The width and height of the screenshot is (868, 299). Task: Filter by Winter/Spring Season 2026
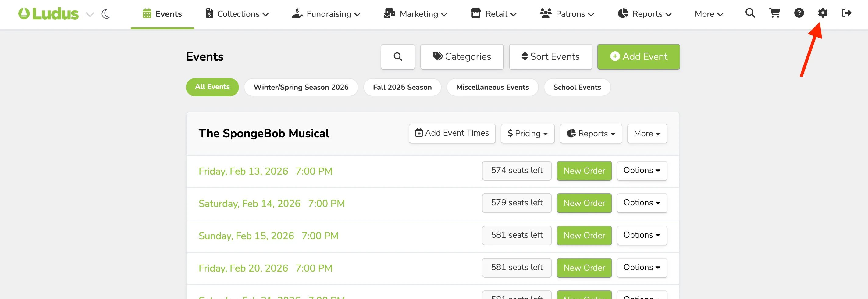pos(301,87)
